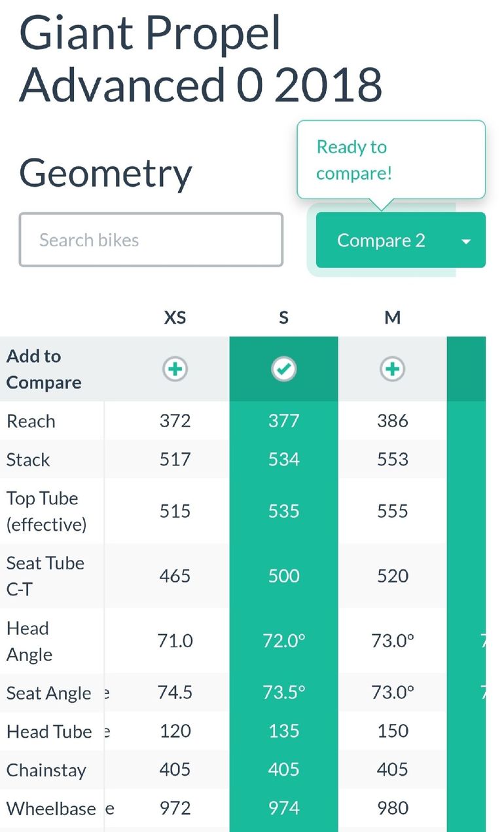Screen dimensions: 504x832
Task: Click the Reach row label
Action: tap(31, 421)
